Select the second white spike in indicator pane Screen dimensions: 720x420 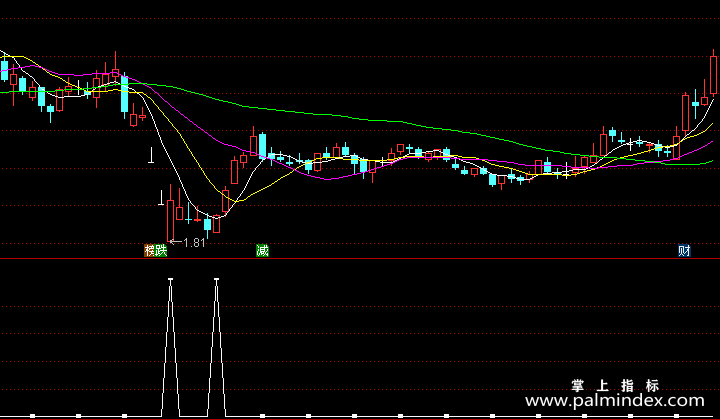tap(216, 347)
